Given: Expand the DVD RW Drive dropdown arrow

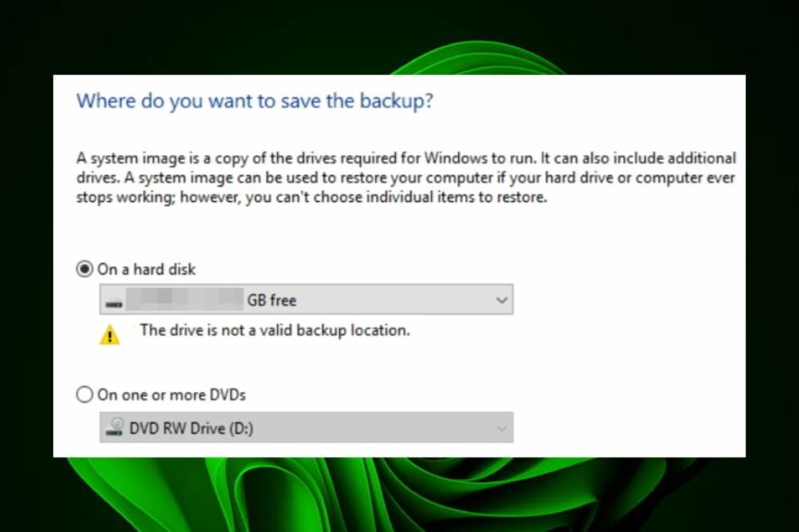Looking at the screenshot, I should pos(501,428).
